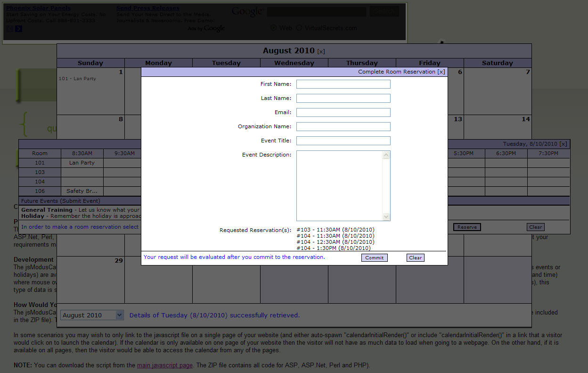Viewport: 588px width, 373px height.
Task: Click room 104 row label
Action: [x=40, y=182]
